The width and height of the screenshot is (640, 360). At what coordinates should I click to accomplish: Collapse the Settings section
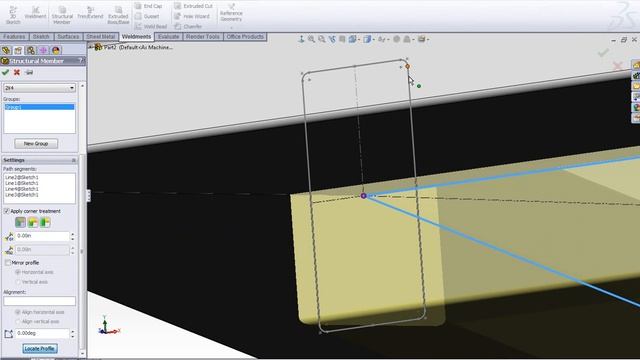point(74,160)
